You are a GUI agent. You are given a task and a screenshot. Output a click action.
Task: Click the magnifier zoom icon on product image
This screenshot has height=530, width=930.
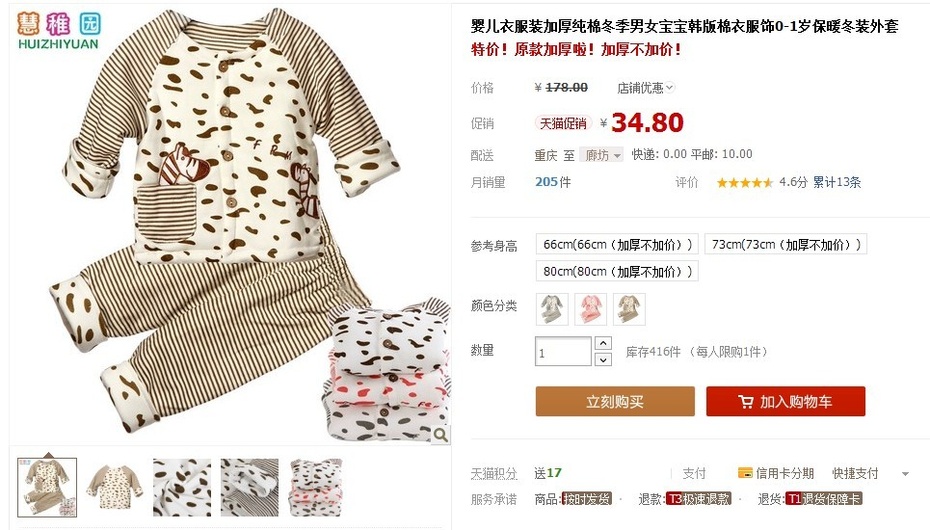[440, 435]
